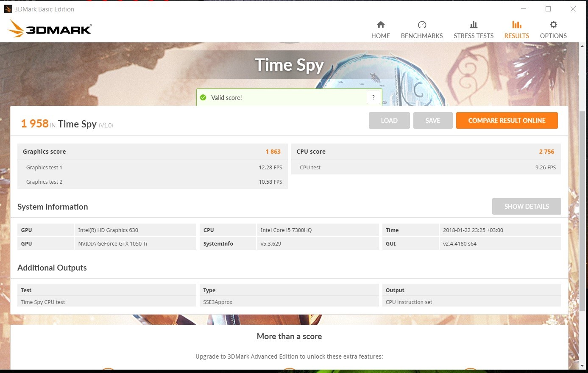Select the STRESS TESTS menu label
The width and height of the screenshot is (588, 373).
tap(474, 36)
